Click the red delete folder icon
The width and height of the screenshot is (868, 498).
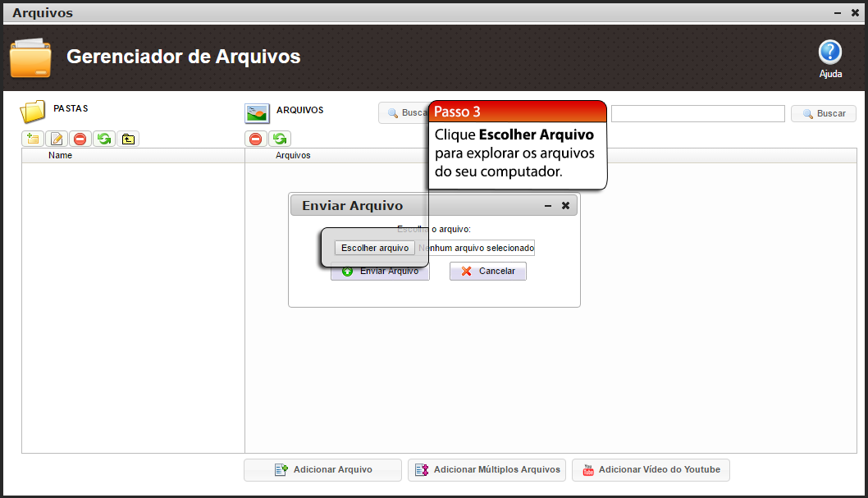pyautogui.click(x=80, y=139)
